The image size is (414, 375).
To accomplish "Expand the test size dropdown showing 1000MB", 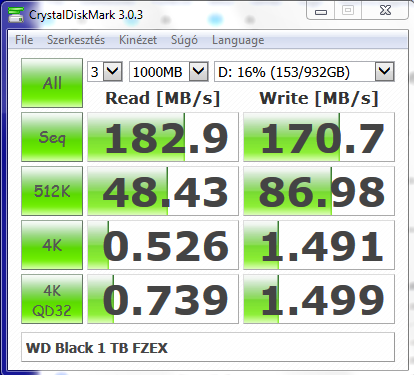I will click(199, 71).
